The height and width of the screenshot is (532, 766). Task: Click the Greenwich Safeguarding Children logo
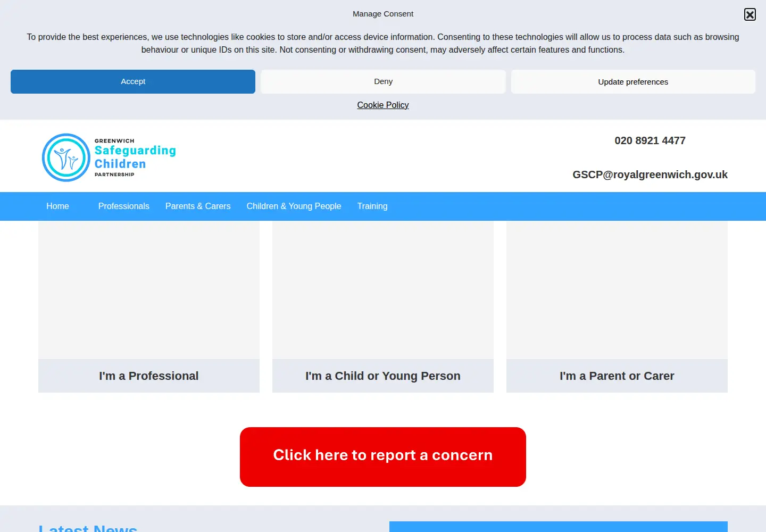[x=109, y=157]
